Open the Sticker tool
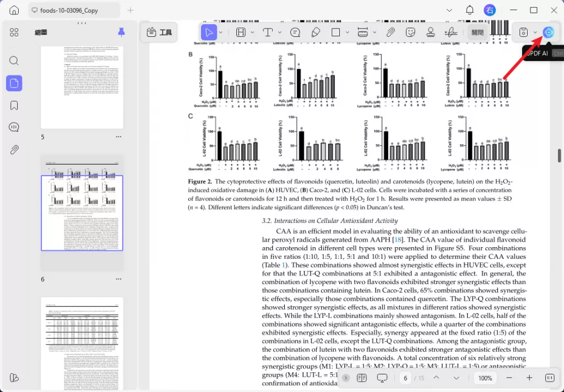 pyautogui.click(x=410, y=32)
